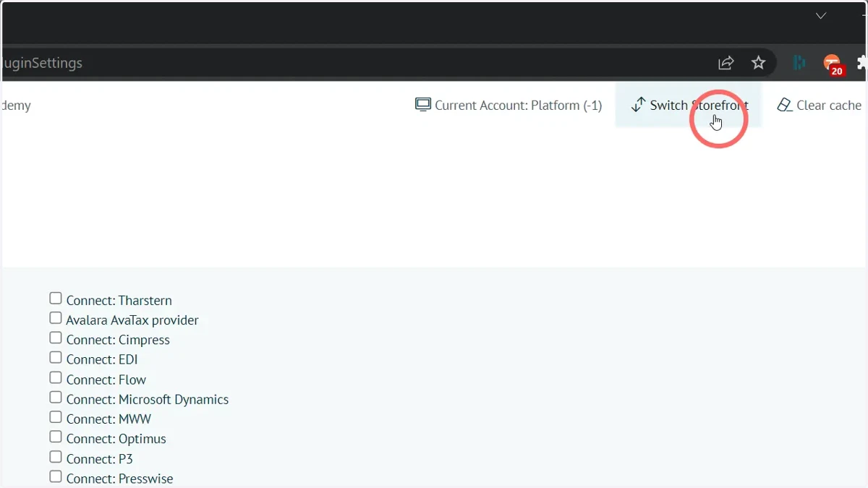The width and height of the screenshot is (868, 488).
Task: Click Current Account: Platform (-1)
Action: pos(509,105)
